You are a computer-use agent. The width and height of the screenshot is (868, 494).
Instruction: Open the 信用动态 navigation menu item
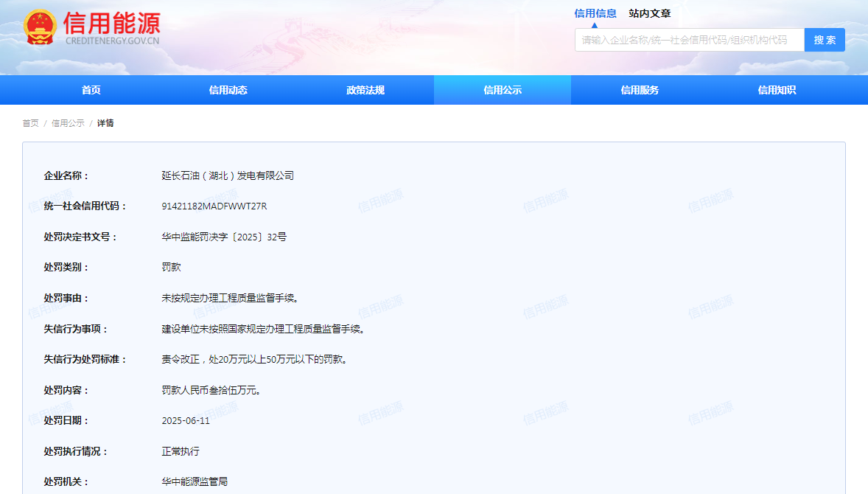[x=228, y=90]
